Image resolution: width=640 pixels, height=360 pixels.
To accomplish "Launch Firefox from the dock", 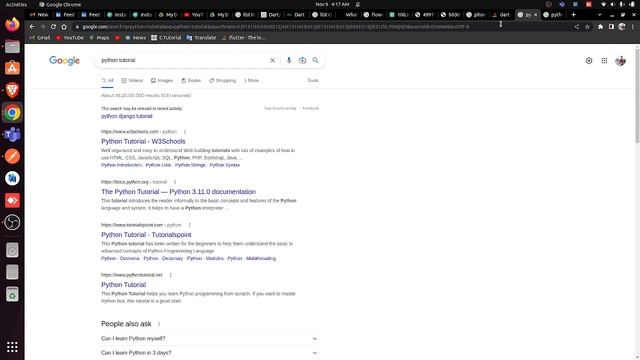I will (12, 24).
